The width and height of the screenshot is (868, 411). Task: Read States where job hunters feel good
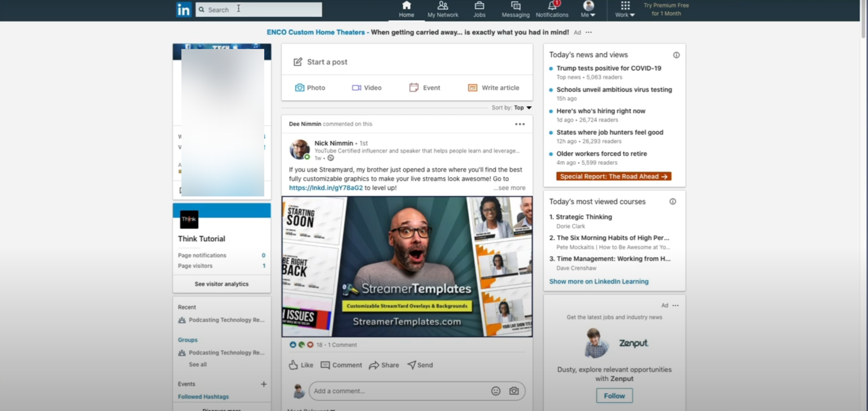click(x=610, y=132)
